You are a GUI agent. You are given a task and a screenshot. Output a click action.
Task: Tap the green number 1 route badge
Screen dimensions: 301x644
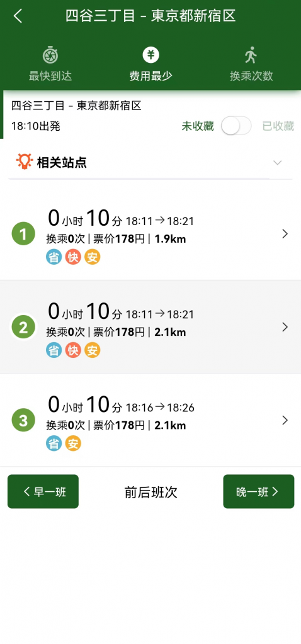[23, 234]
